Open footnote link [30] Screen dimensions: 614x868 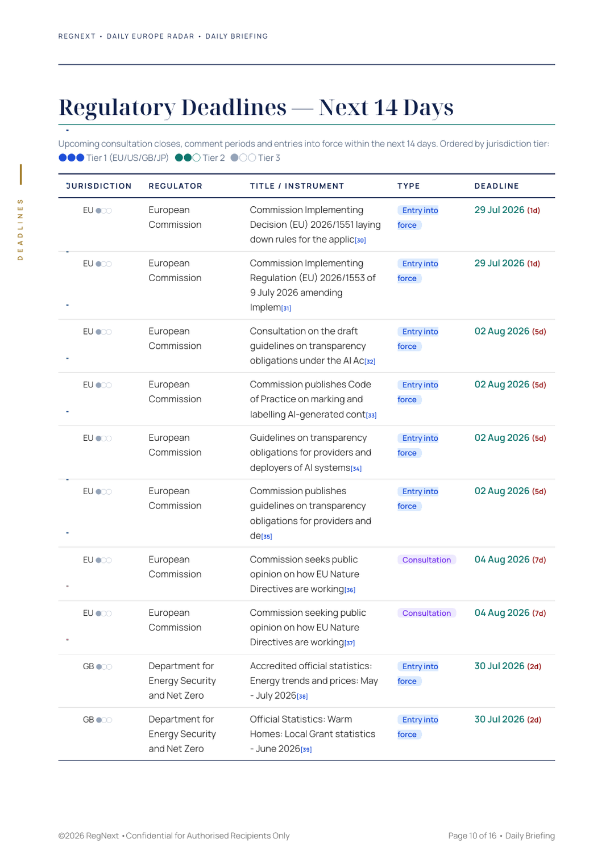click(x=360, y=241)
